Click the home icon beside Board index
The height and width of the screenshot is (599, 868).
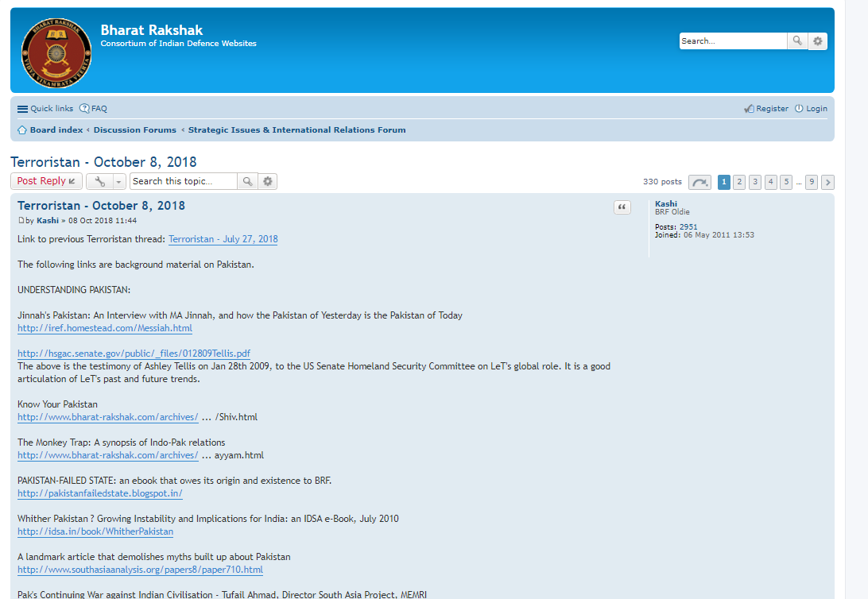point(22,130)
